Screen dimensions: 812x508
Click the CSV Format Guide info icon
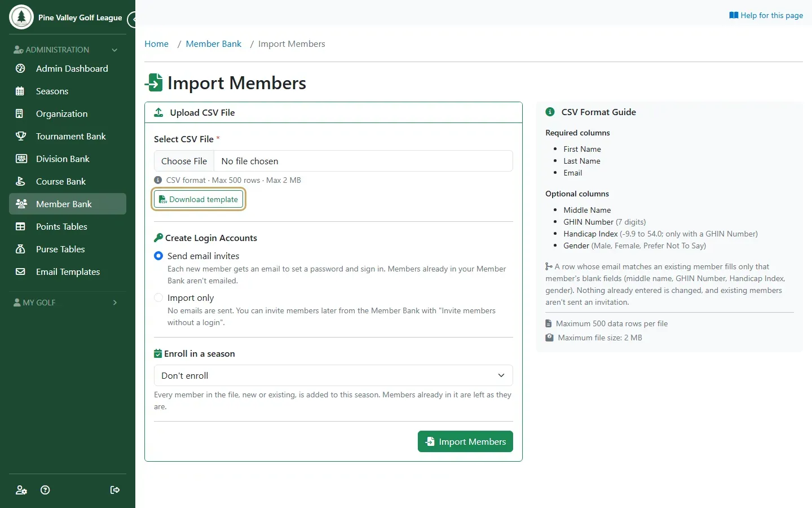coord(550,112)
